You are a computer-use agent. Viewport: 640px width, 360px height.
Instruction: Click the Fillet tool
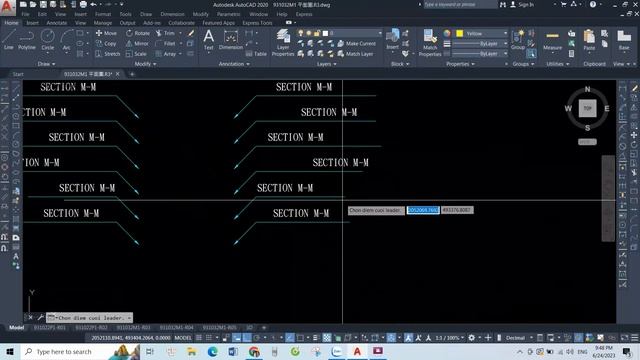[166, 43]
